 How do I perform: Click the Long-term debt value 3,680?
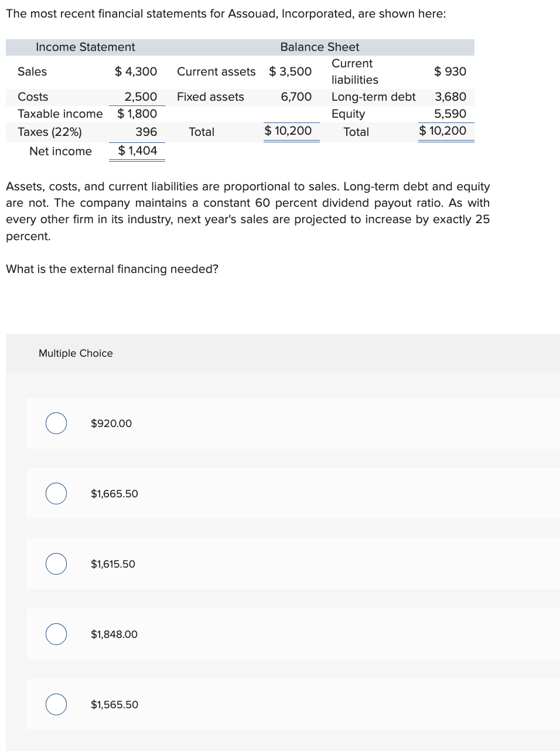[450, 97]
